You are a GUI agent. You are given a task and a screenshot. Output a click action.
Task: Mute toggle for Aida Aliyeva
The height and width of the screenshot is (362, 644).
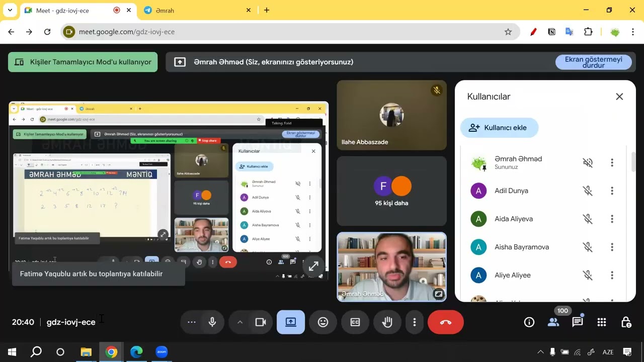point(588,219)
